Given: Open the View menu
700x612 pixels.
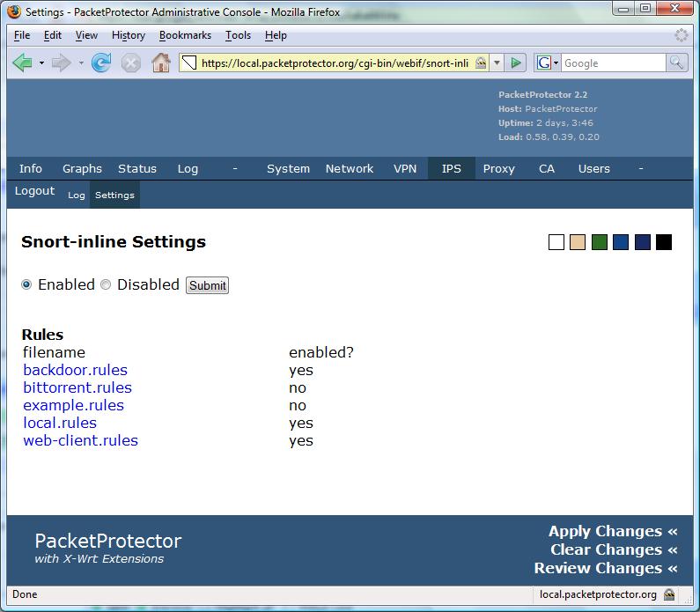Looking at the screenshot, I should point(86,35).
